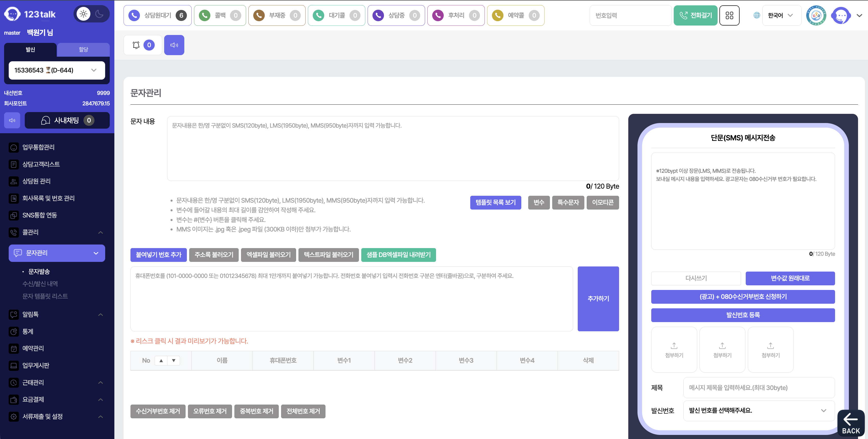Open 수신/발신 내역 submenu item
Screen dimensions: 868x439
point(40,284)
